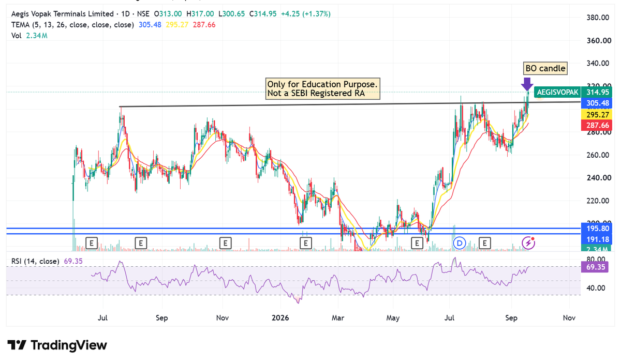Click the change +4.25 (+1.37%)

tap(306, 14)
